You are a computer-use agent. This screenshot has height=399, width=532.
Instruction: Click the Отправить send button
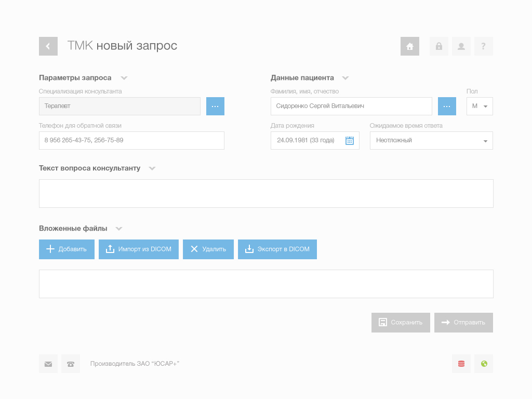point(463,323)
